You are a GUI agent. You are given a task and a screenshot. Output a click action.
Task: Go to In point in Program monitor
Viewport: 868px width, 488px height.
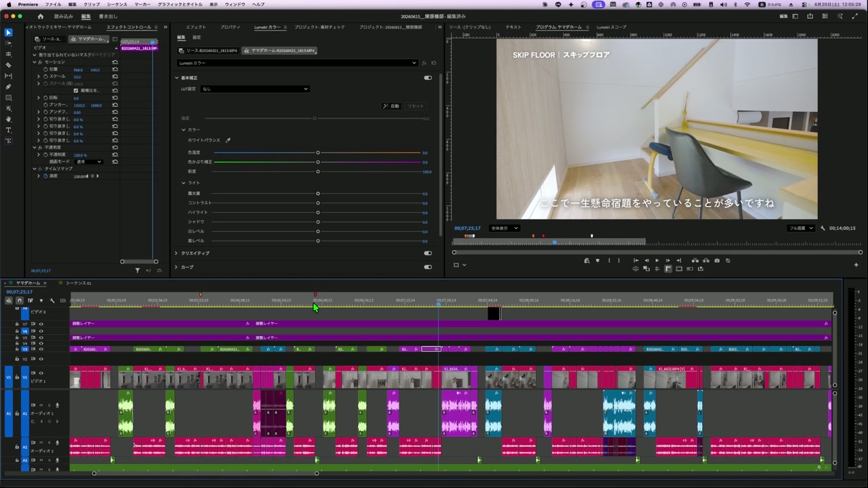pyautogui.click(x=635, y=260)
